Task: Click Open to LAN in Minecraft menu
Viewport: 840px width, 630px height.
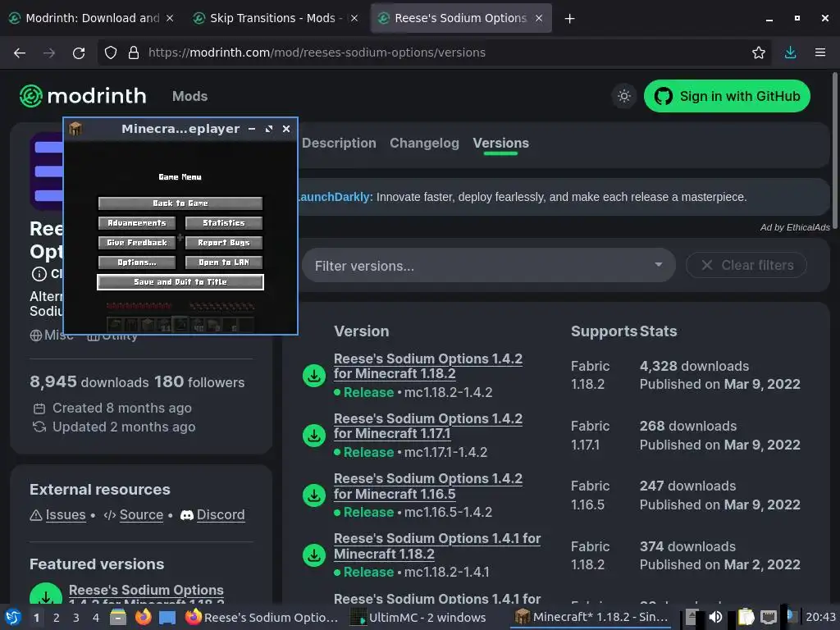Action: 224,262
